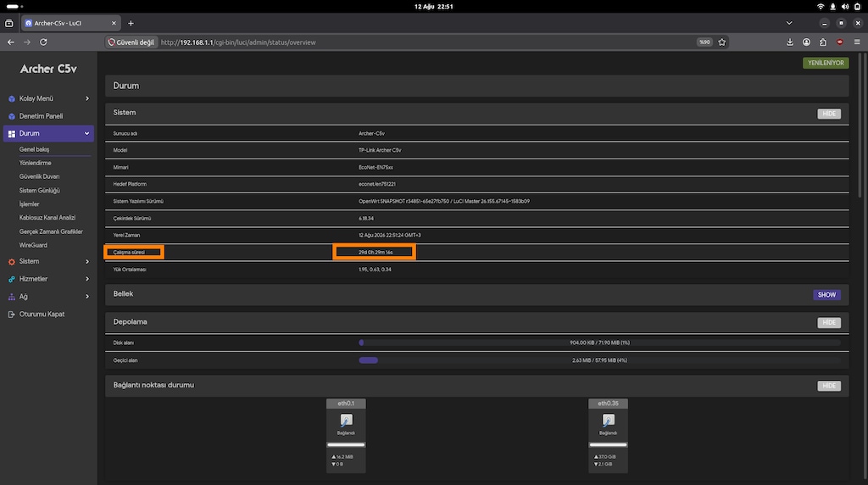The height and width of the screenshot is (485, 868).
Task: Show the Bellek section
Action: [826, 294]
